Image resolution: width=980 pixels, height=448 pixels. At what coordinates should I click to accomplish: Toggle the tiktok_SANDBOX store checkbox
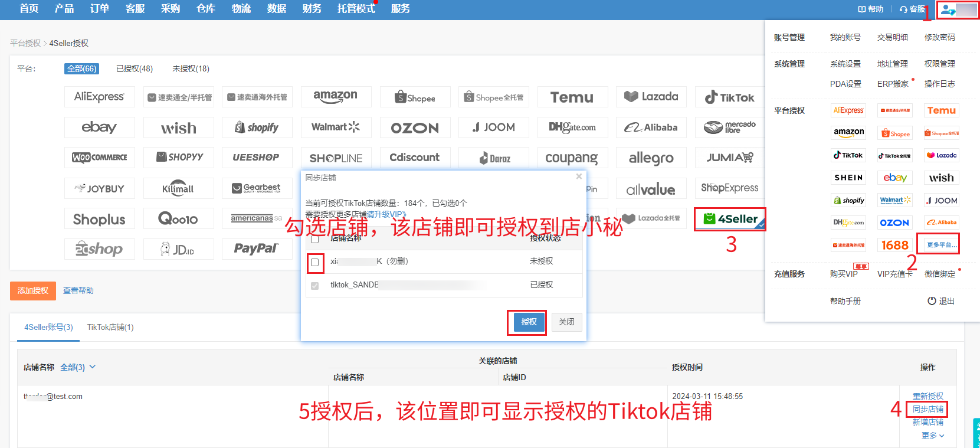315,286
